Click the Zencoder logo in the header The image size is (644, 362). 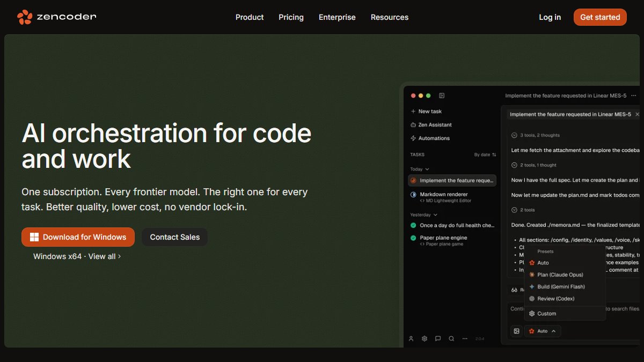(56, 17)
